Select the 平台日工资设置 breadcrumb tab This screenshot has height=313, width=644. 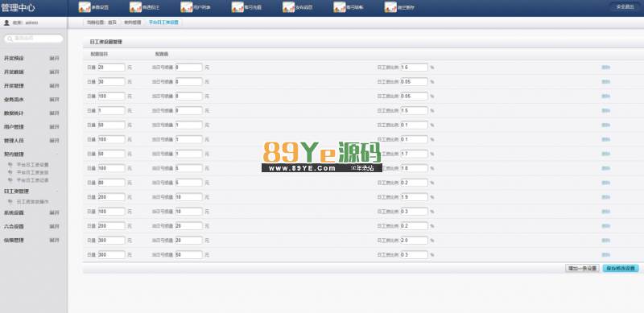pos(163,23)
